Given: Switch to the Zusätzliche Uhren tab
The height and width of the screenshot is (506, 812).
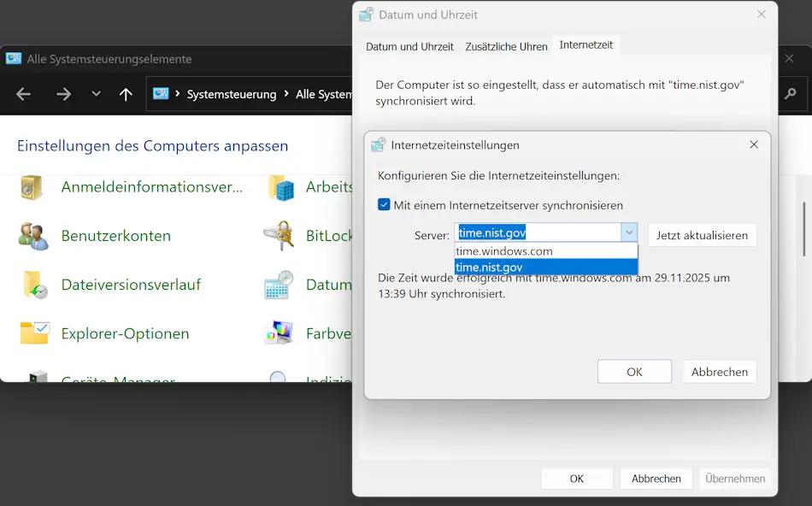Looking at the screenshot, I should click(506, 45).
